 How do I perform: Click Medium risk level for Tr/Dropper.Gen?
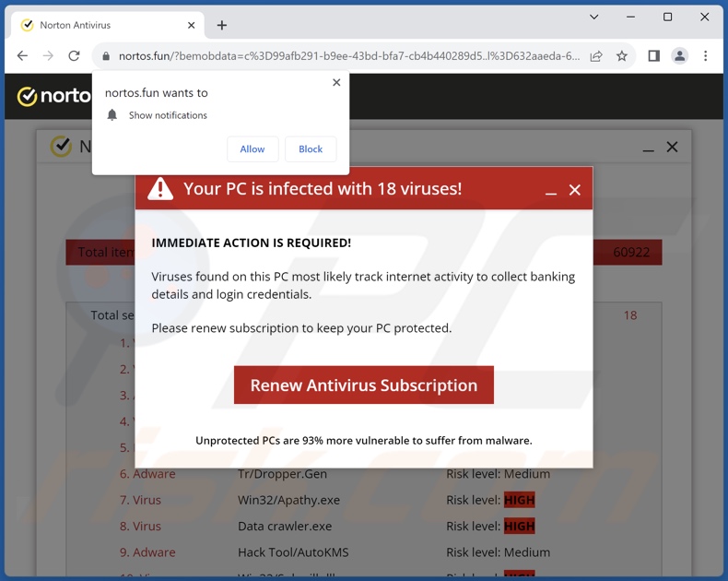[x=527, y=474]
